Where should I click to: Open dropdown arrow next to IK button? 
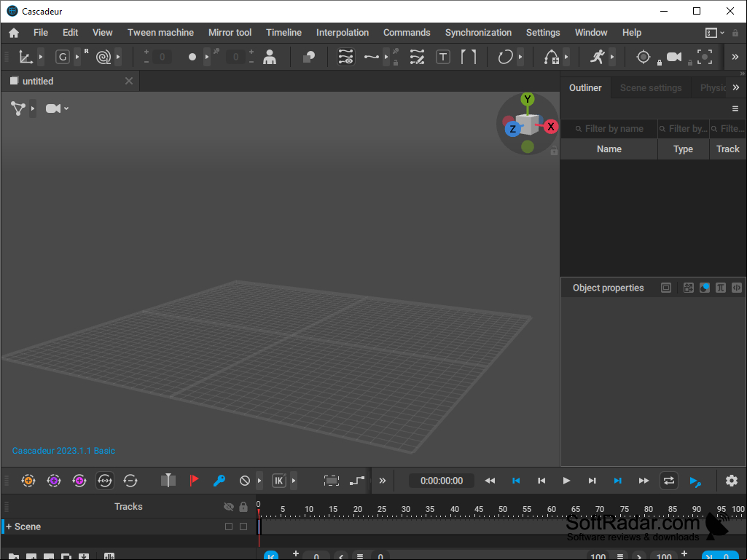(x=294, y=481)
